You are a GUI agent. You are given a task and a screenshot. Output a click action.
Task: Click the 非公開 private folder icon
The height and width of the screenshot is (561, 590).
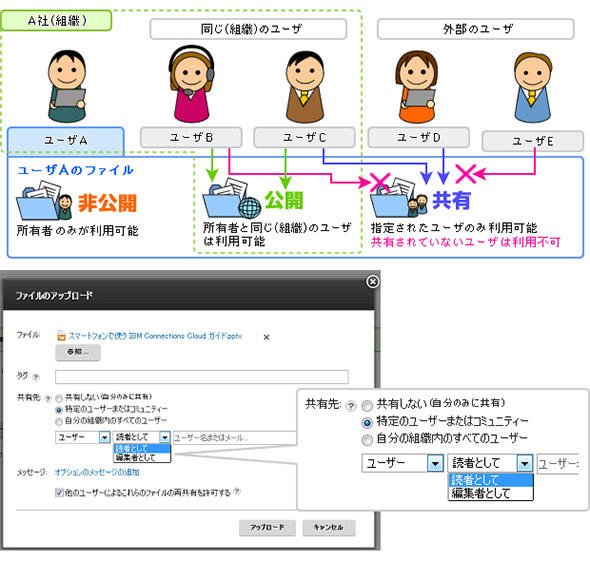tap(44, 201)
